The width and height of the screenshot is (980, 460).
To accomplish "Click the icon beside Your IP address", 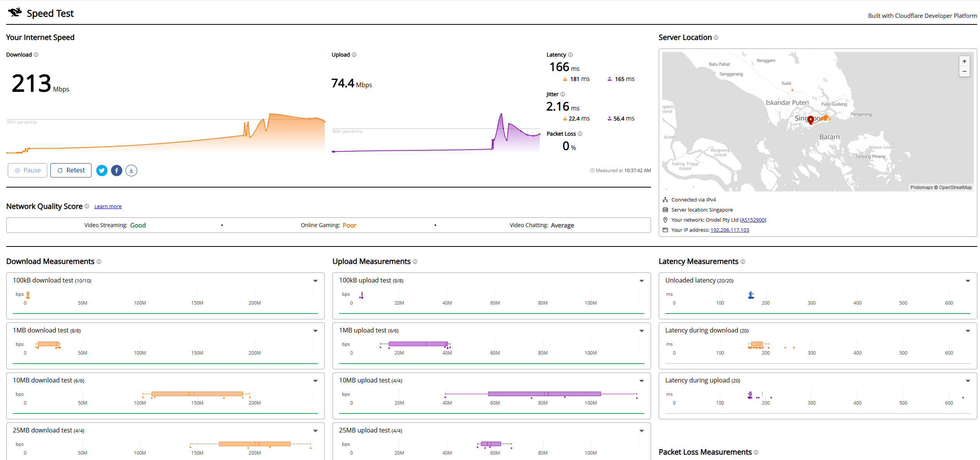I will tap(665, 230).
